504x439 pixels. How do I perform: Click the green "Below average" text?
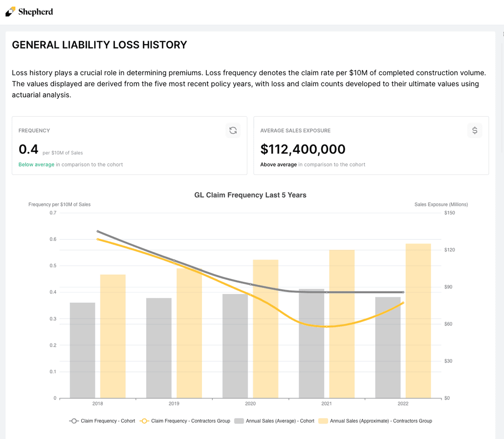click(36, 165)
